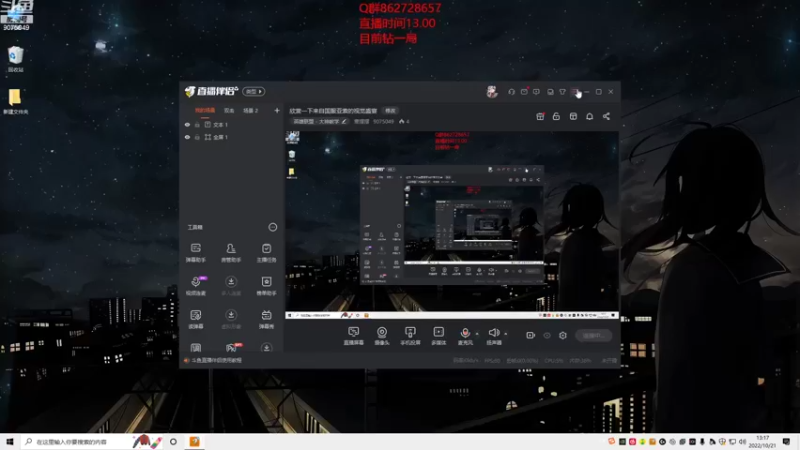Viewport: 800px width, 450px height.
Task: Open the 弹幕助手 tool in toolbox
Action: pos(195,252)
